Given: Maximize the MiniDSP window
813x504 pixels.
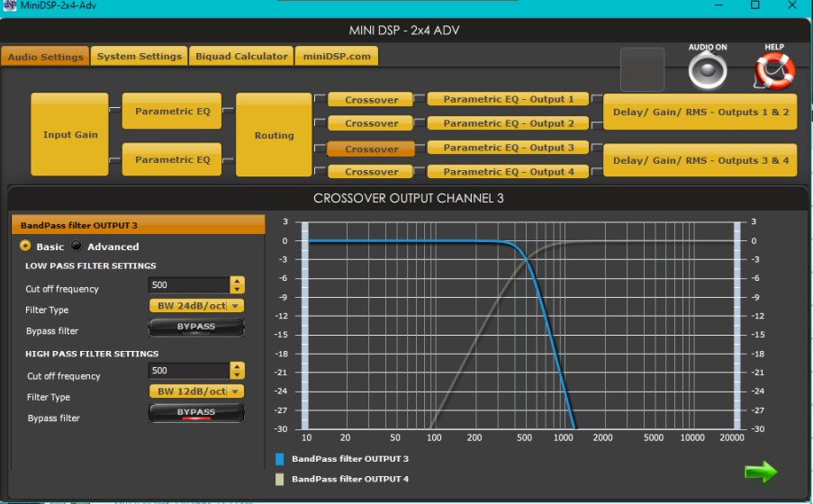Looking at the screenshot, I should (x=754, y=5).
